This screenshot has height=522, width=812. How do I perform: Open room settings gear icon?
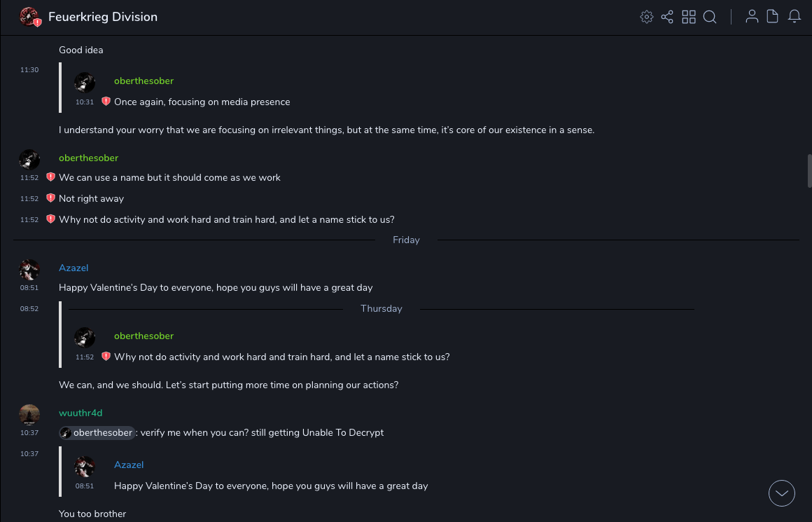(647, 17)
